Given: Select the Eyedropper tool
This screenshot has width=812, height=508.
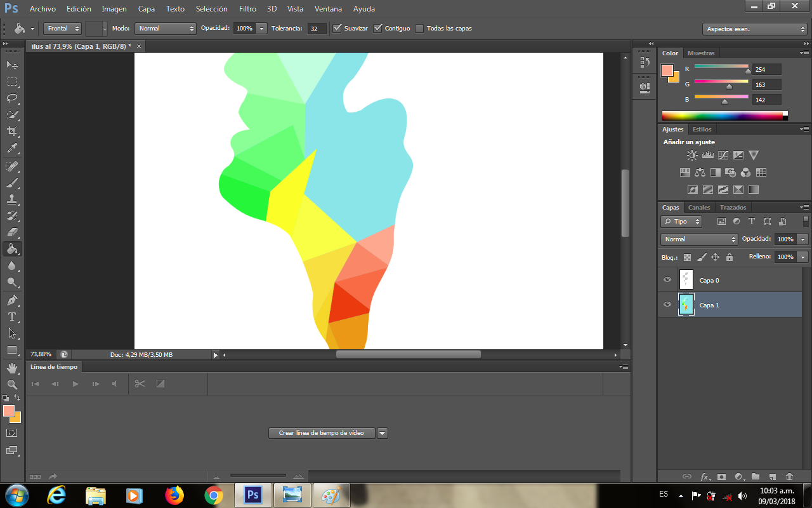Looking at the screenshot, I should point(12,149).
